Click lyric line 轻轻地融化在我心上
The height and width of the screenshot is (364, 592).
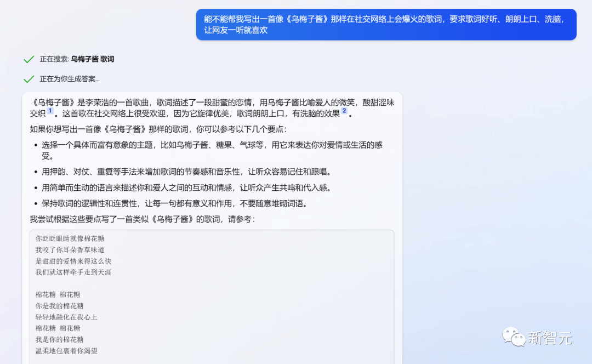66,317
